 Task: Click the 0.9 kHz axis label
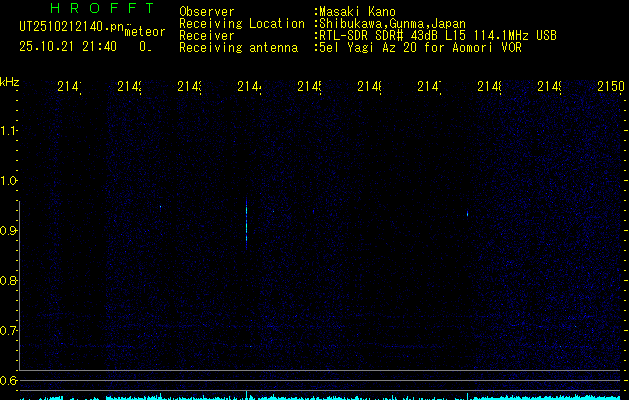pyautogui.click(x=8, y=231)
